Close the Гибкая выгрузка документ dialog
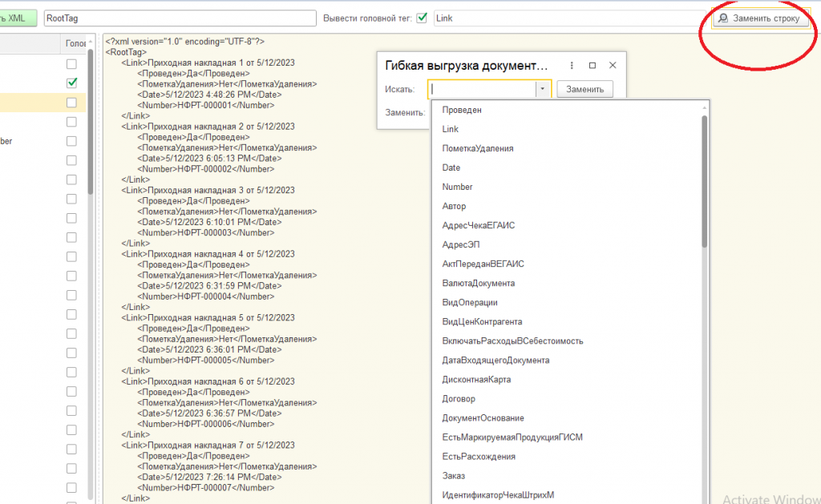This screenshot has width=821, height=504. click(613, 66)
